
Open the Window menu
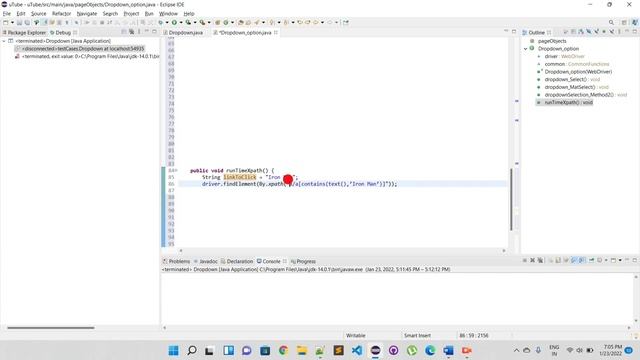[168, 13]
